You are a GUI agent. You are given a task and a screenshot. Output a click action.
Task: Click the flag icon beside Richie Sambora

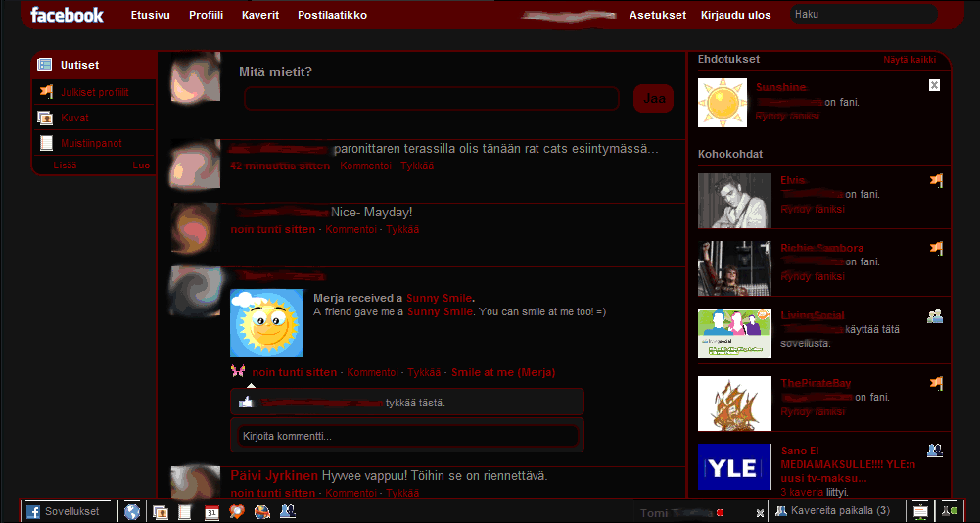936,249
